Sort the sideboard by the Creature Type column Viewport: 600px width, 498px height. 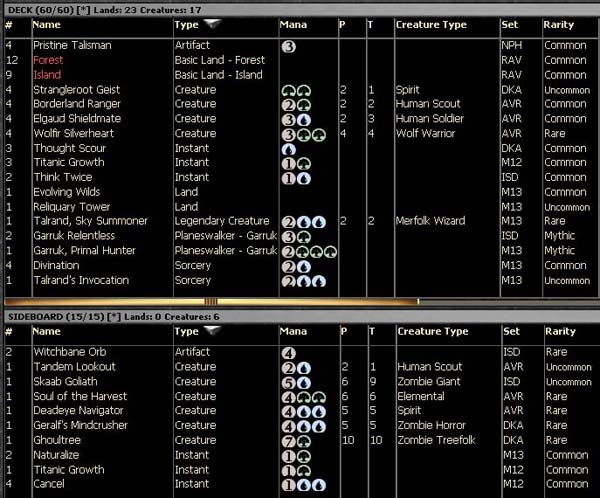point(433,331)
